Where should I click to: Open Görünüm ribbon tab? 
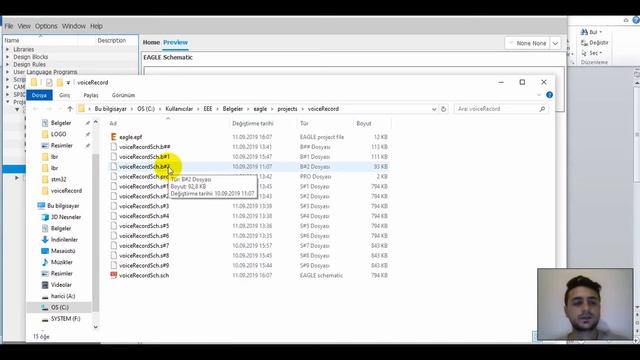pyautogui.click(x=123, y=95)
